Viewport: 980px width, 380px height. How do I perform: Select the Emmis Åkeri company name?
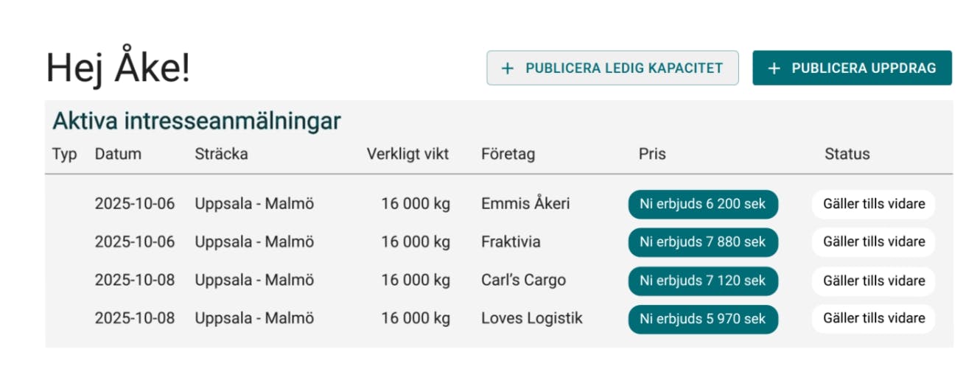click(x=525, y=204)
